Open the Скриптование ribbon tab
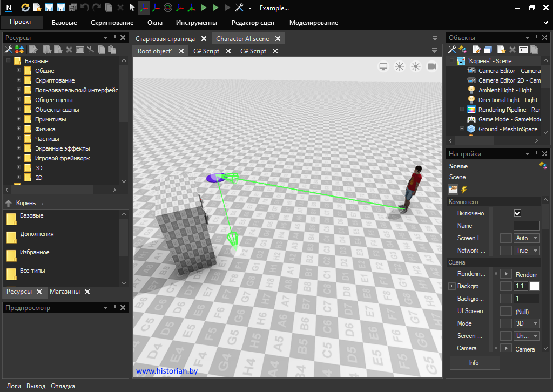 pyautogui.click(x=112, y=23)
